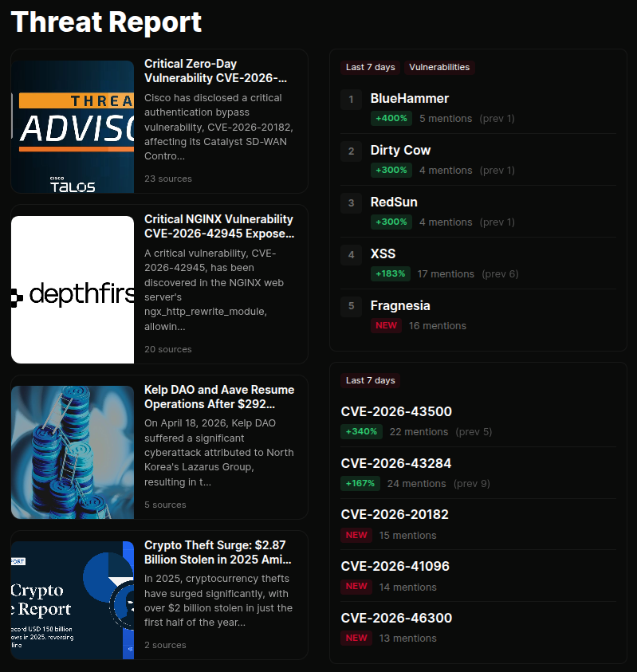Click '22 mentions' under CVE-2026-43500

[419, 432]
